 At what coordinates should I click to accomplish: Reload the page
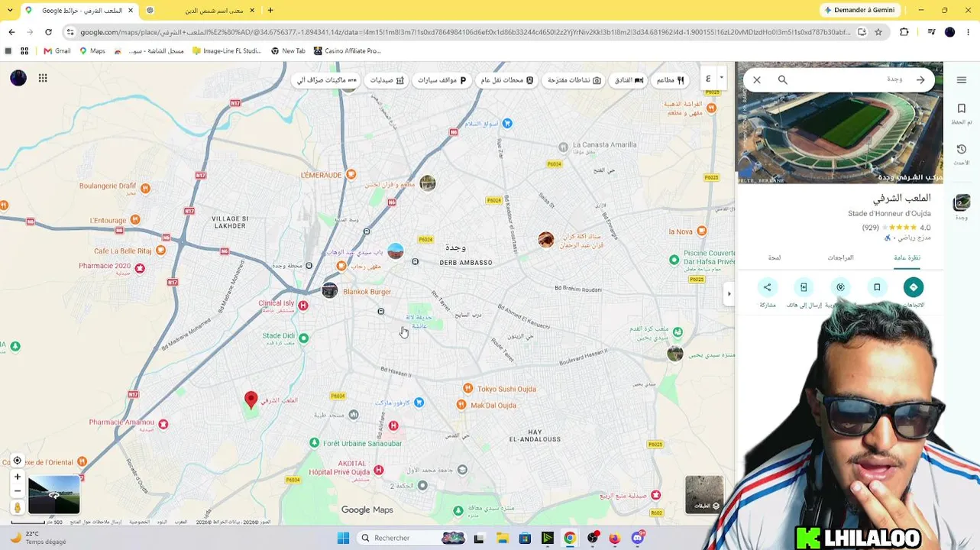(48, 32)
